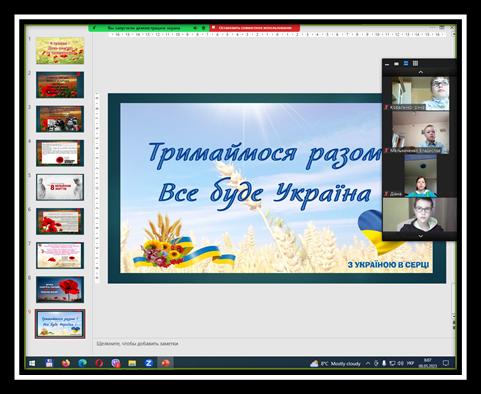Open File Explorer from the taskbar
This screenshot has height=394, width=481.
tap(132, 363)
